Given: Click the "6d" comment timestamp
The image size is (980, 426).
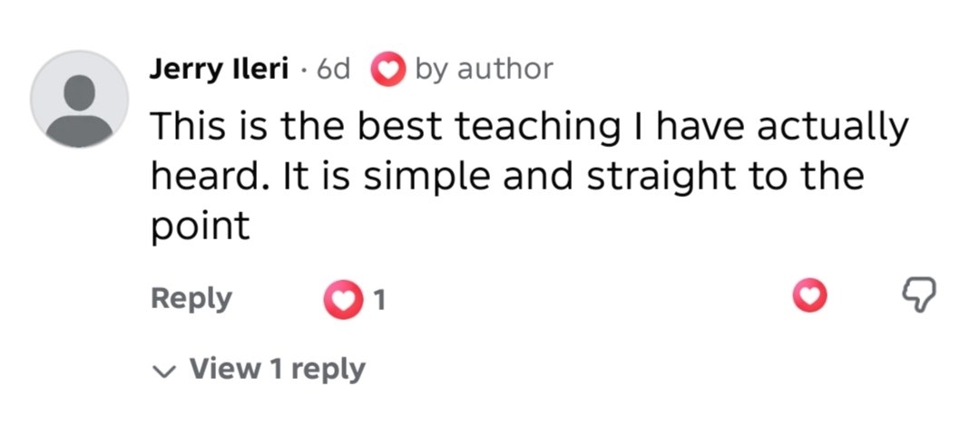Looking at the screenshot, I should (333, 69).
